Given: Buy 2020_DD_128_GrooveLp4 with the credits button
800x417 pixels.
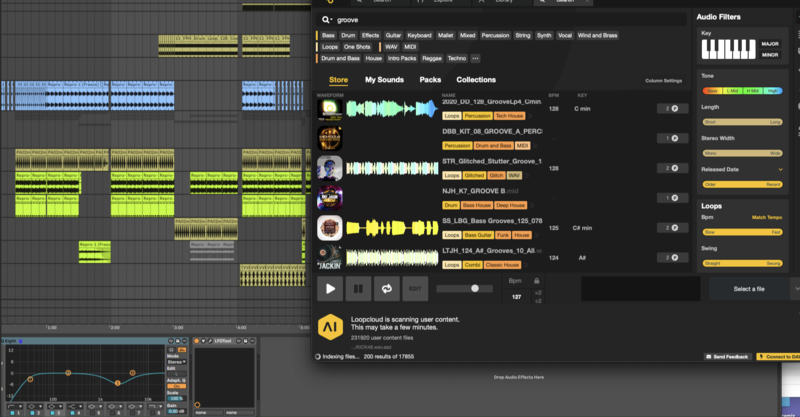Looking at the screenshot, I should (x=672, y=109).
